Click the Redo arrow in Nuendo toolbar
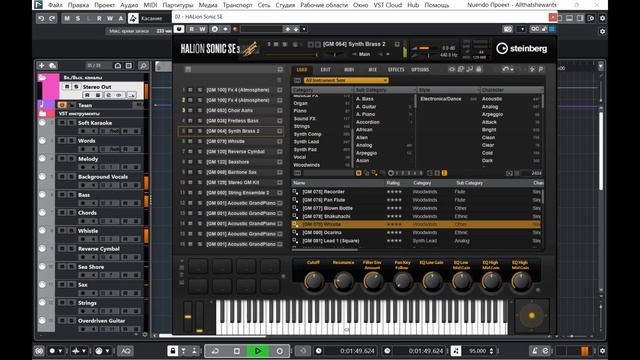This screenshot has width=640, height=360. 52,18
